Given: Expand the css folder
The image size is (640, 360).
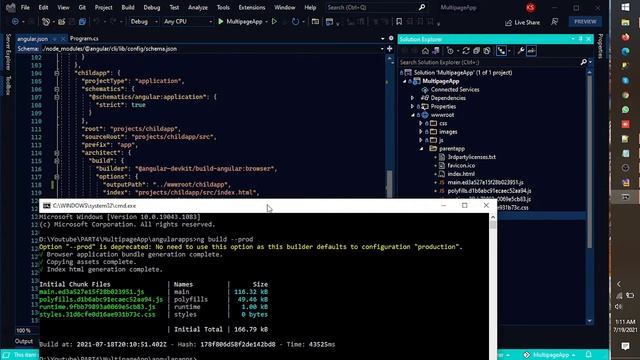Looking at the screenshot, I should click(x=420, y=123).
